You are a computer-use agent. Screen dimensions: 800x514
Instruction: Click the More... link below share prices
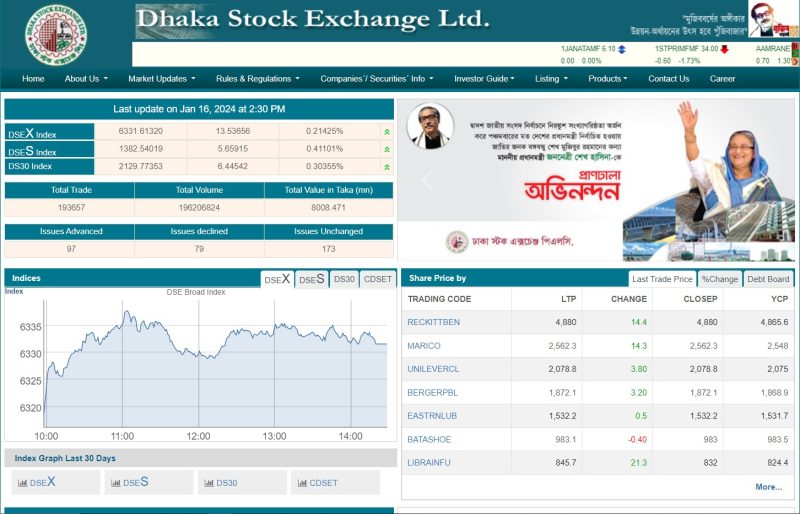coord(768,487)
